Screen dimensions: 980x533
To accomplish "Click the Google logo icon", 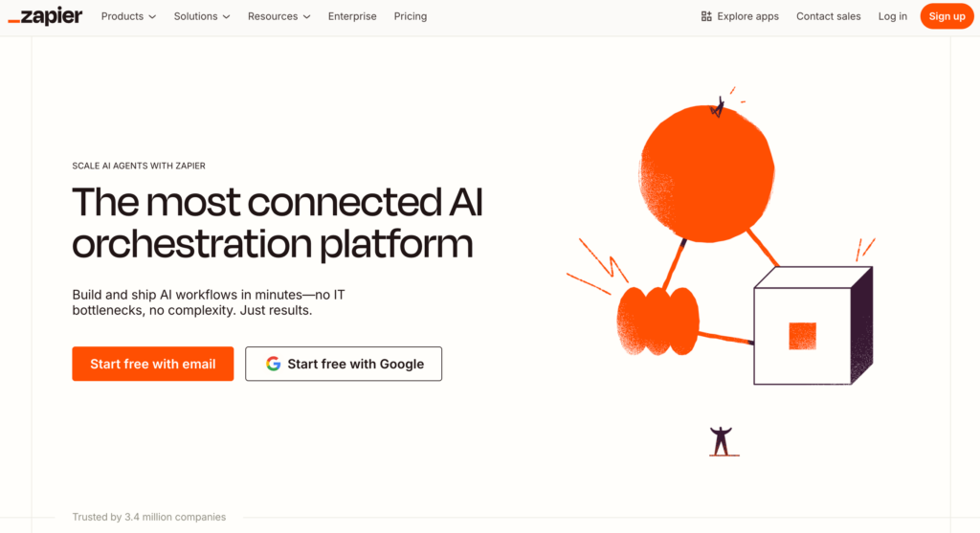I will click(274, 364).
